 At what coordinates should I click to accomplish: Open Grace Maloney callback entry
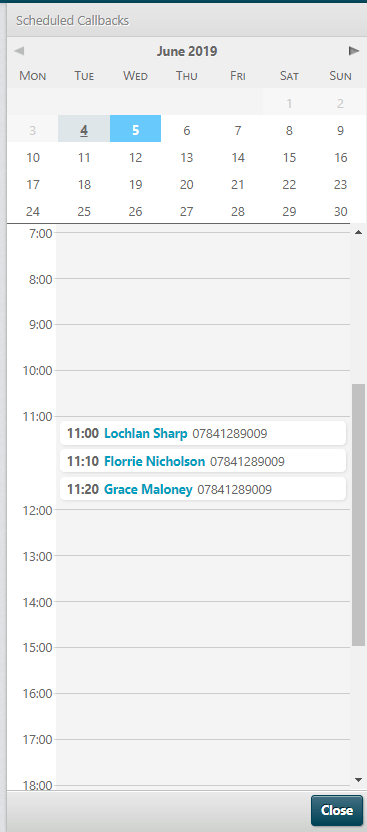coord(148,489)
